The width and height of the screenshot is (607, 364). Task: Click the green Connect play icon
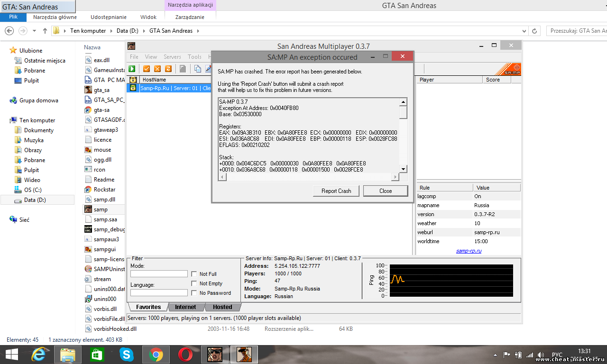pyautogui.click(x=132, y=69)
